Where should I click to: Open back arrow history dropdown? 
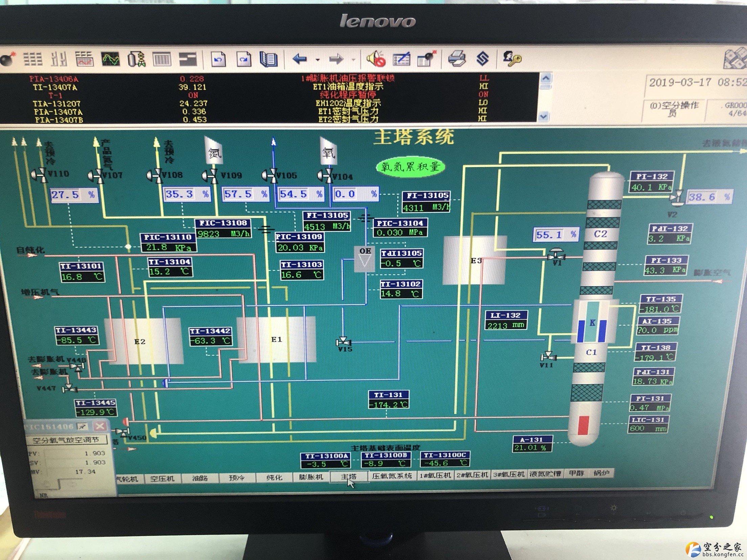[317, 60]
